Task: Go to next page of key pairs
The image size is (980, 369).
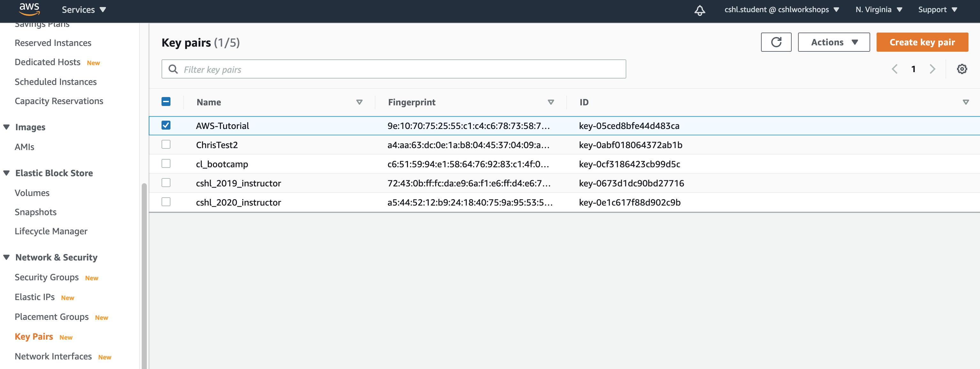Action: (932, 69)
